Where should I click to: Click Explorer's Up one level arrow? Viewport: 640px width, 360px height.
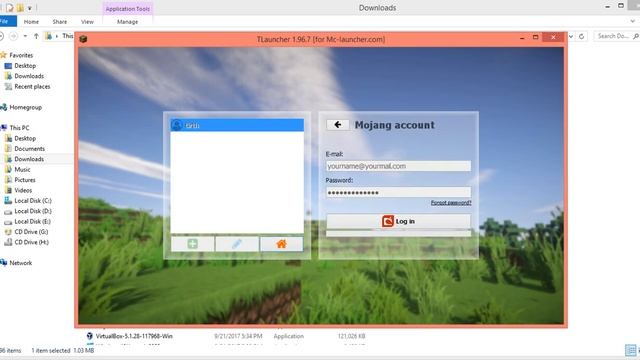click(x=36, y=36)
